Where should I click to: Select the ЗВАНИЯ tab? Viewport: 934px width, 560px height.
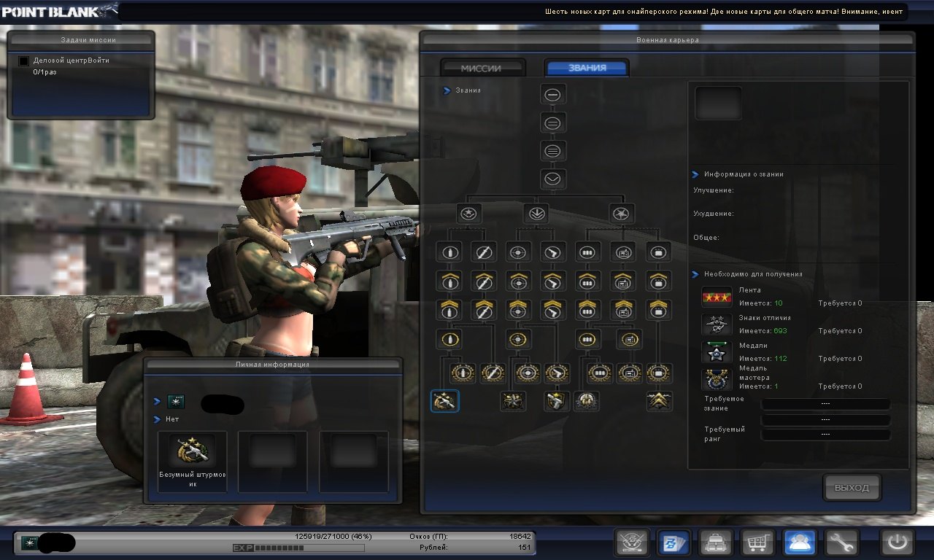[587, 68]
